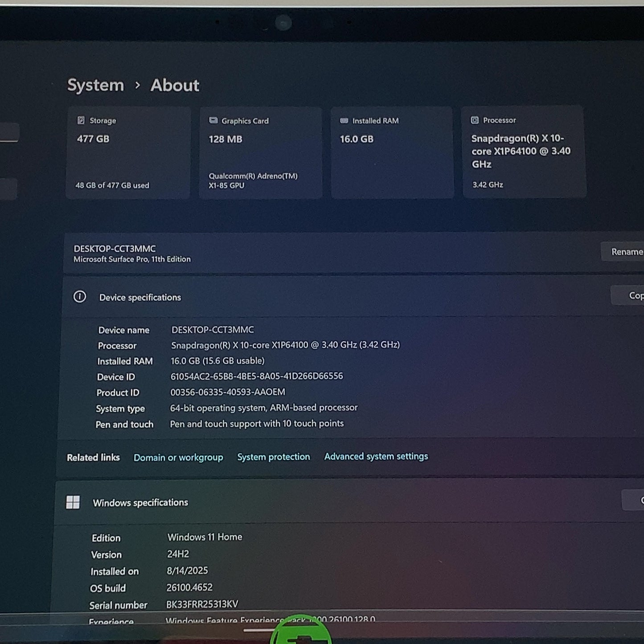The width and height of the screenshot is (644, 644).
Task: Select 'Pen and touch support with 10 touch points'
Action: coord(257,424)
